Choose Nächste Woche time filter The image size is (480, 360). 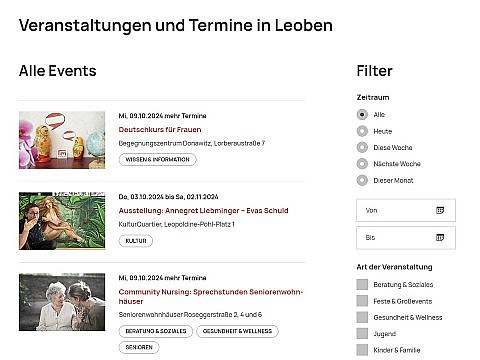(362, 164)
